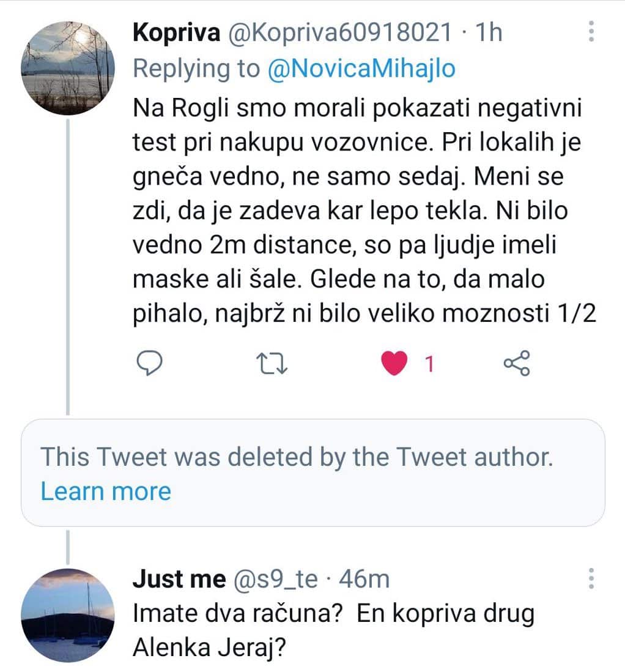Unlike the tweet via red heart
The image size is (625, 672).
pyautogui.click(x=394, y=364)
